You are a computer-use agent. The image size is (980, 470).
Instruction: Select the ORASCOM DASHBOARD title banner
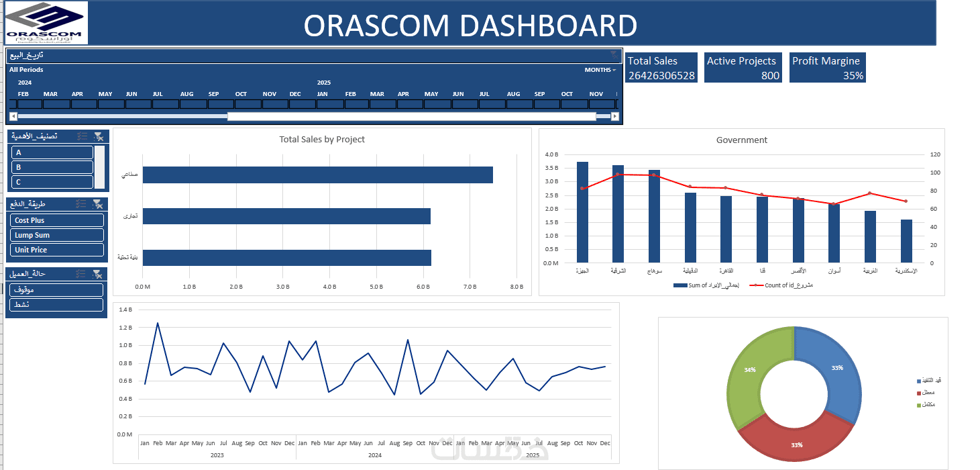(470, 25)
